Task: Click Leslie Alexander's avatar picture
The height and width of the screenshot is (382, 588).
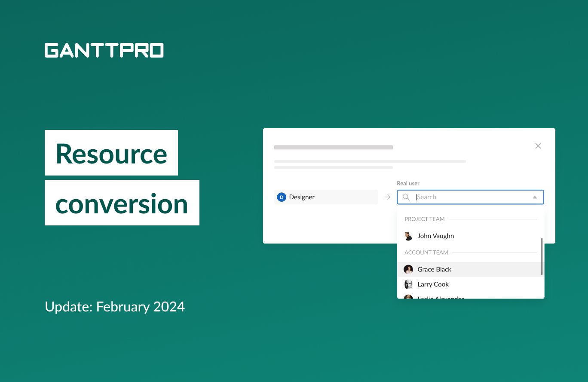Action: (x=408, y=298)
